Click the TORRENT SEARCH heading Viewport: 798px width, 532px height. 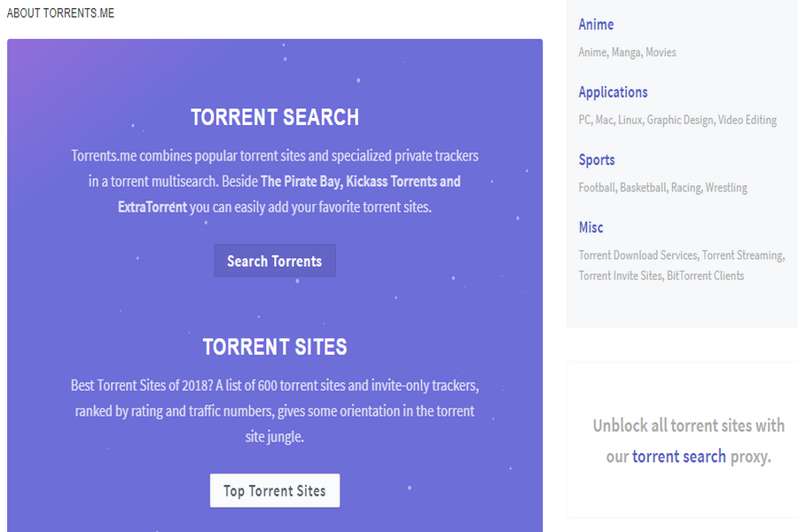pyautogui.click(x=275, y=117)
